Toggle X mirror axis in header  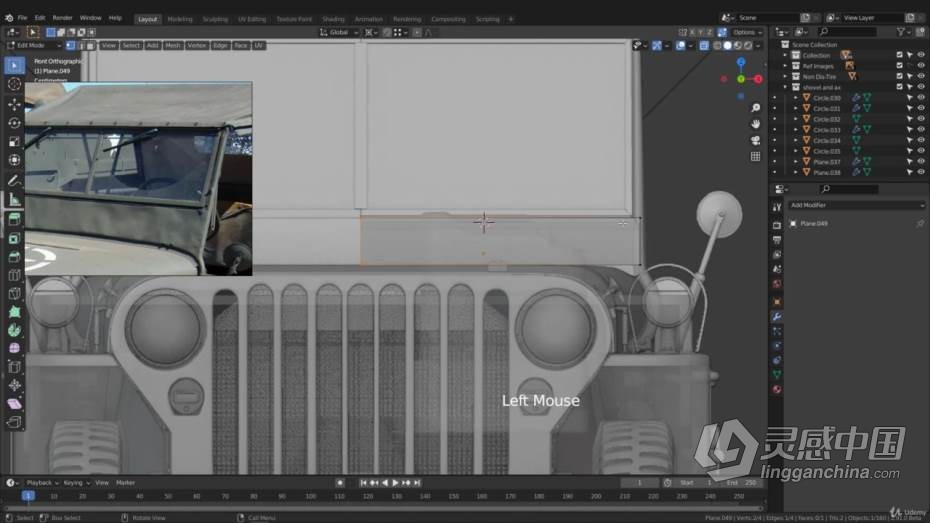(x=692, y=33)
